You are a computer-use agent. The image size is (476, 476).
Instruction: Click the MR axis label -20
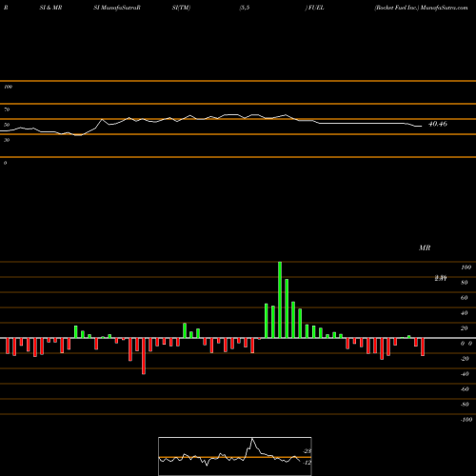(x=465, y=359)
